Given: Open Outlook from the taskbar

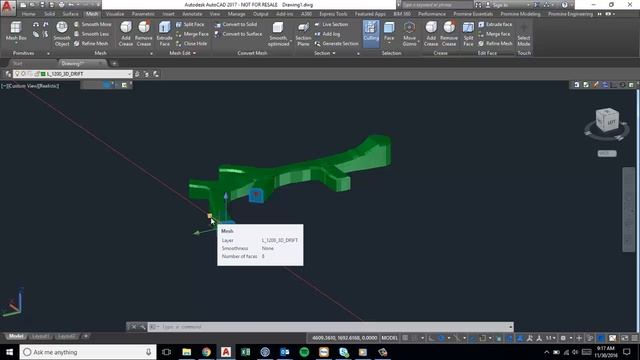Looking at the screenshot, I should [x=284, y=352].
